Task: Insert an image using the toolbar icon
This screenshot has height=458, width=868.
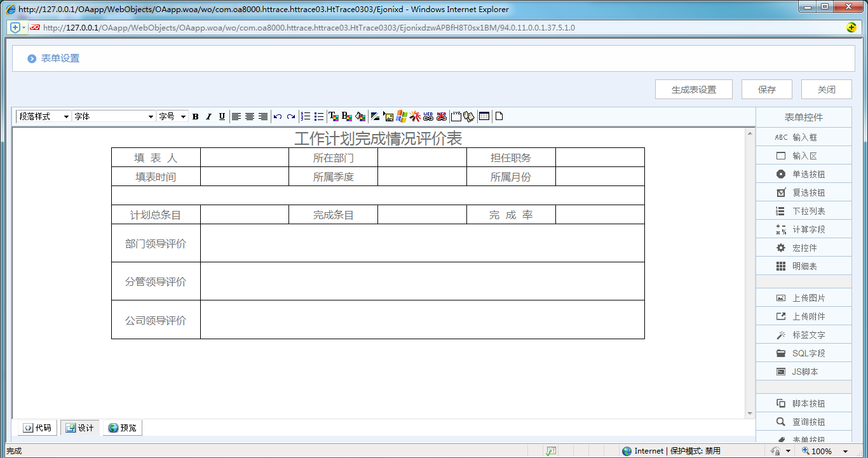Action: (388, 116)
